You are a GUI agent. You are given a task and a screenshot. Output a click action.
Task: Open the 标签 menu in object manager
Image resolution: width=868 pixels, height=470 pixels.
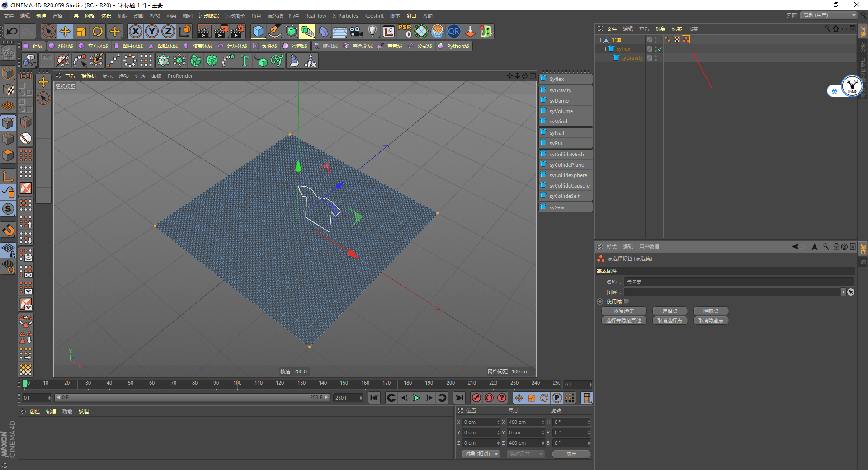[x=676, y=29]
